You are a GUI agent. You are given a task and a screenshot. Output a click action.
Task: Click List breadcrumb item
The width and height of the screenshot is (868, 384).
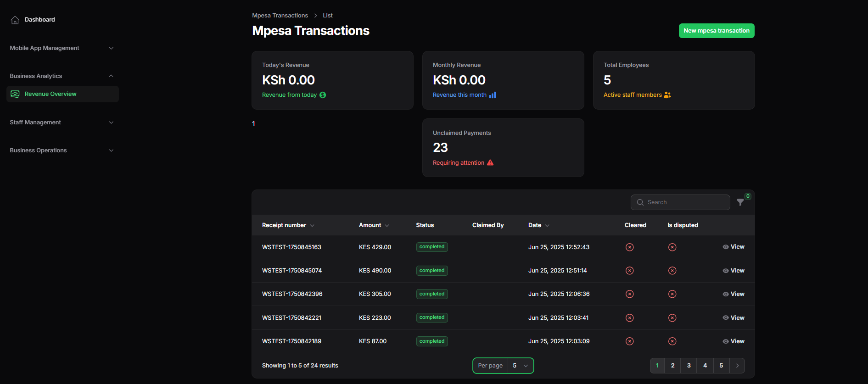(x=328, y=16)
